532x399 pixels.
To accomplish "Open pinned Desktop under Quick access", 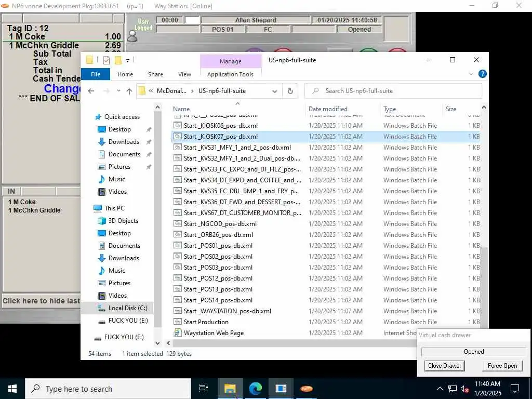I will [x=119, y=129].
